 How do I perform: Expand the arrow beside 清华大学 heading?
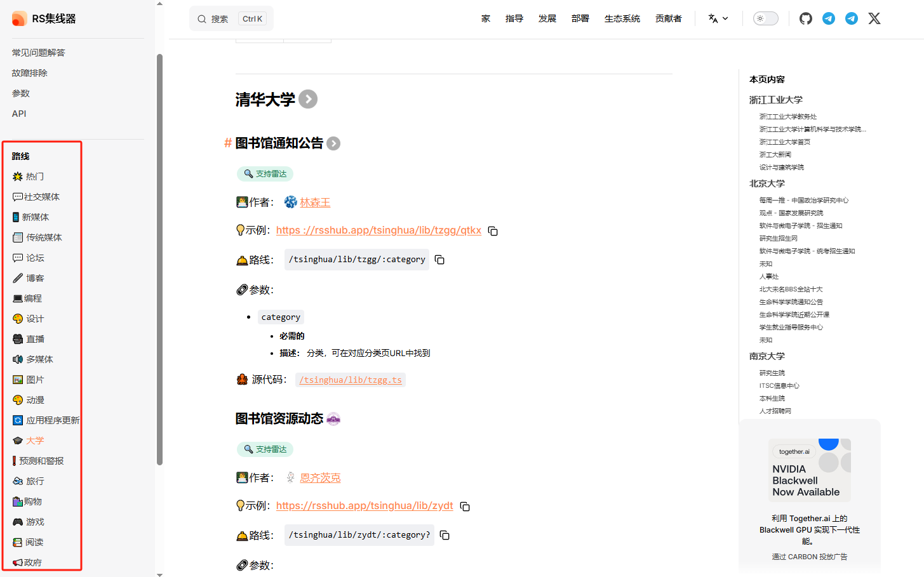(308, 99)
